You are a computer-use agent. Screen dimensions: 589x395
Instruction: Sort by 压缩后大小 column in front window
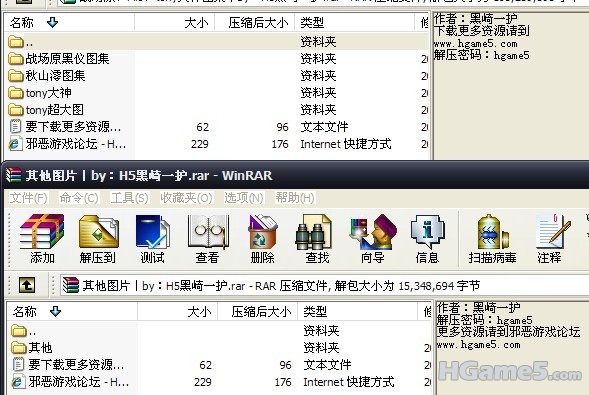tap(258, 312)
